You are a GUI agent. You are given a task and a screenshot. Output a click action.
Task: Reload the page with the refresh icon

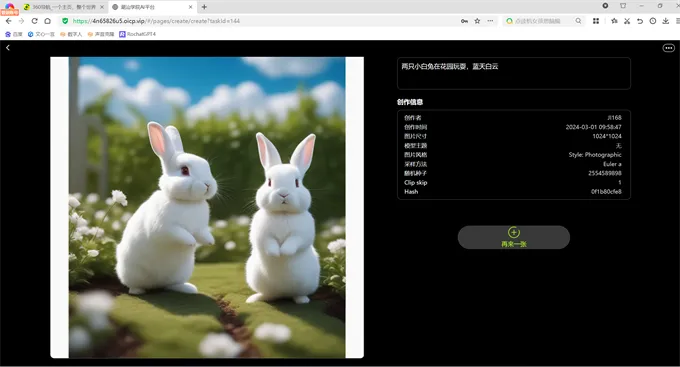pos(34,21)
